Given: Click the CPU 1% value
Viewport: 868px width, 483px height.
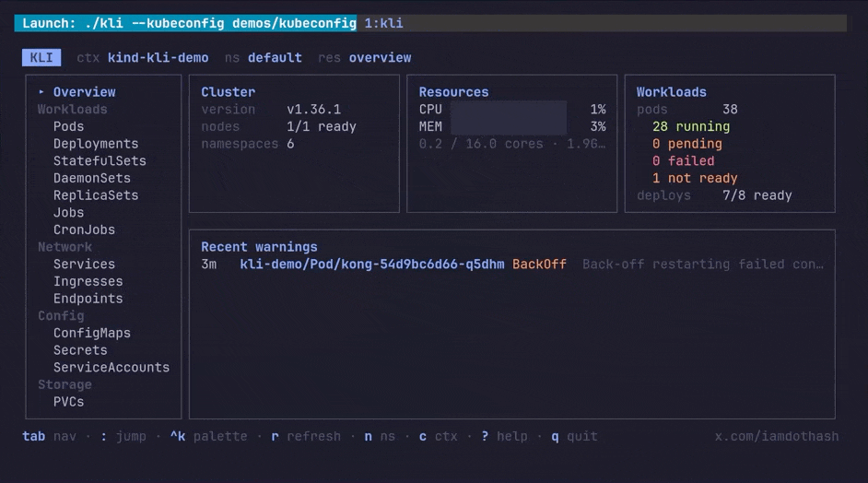Looking at the screenshot, I should point(598,109).
